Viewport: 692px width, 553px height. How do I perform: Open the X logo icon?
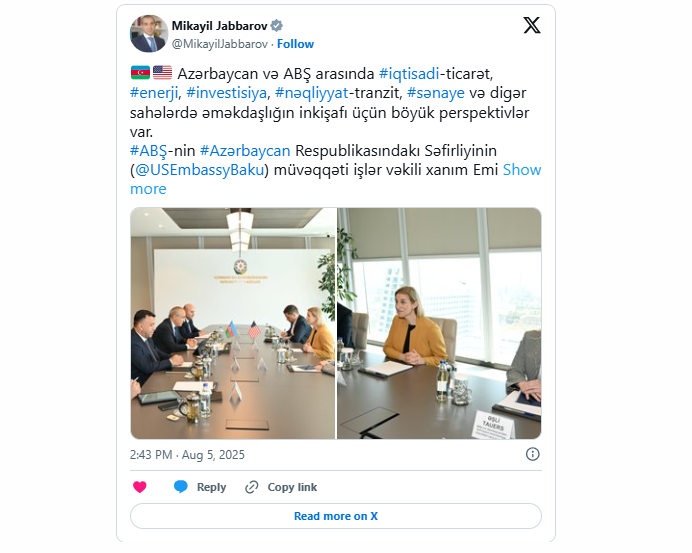[532, 25]
